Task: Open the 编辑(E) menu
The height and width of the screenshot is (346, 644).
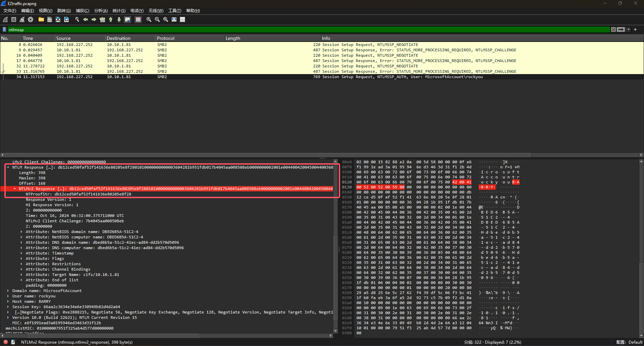Action: click(28, 11)
